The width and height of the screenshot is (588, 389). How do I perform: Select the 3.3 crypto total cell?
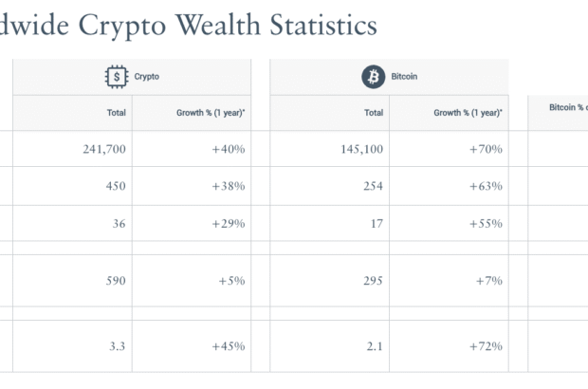coord(119,345)
